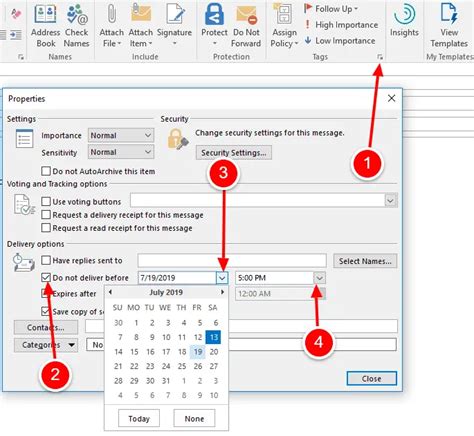474x436 pixels.
Task: Open the Sensitivity dropdown
Action: tap(121, 152)
